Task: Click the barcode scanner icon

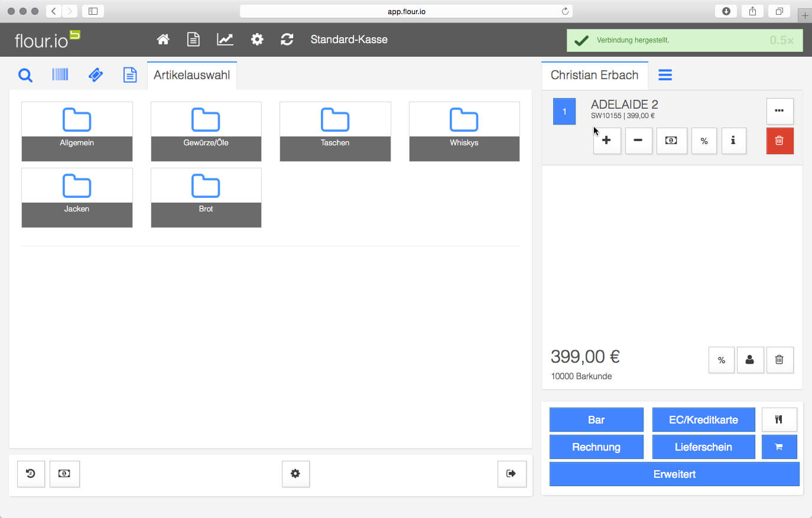Action: click(60, 75)
